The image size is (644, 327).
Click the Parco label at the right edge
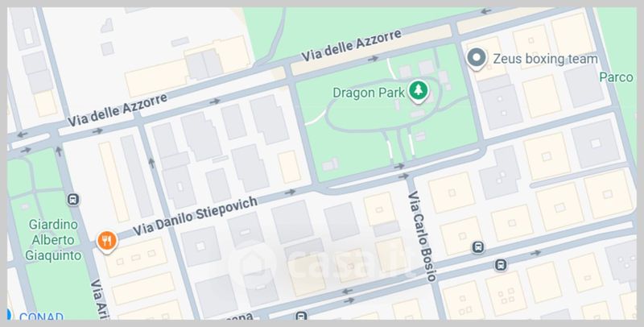point(616,77)
